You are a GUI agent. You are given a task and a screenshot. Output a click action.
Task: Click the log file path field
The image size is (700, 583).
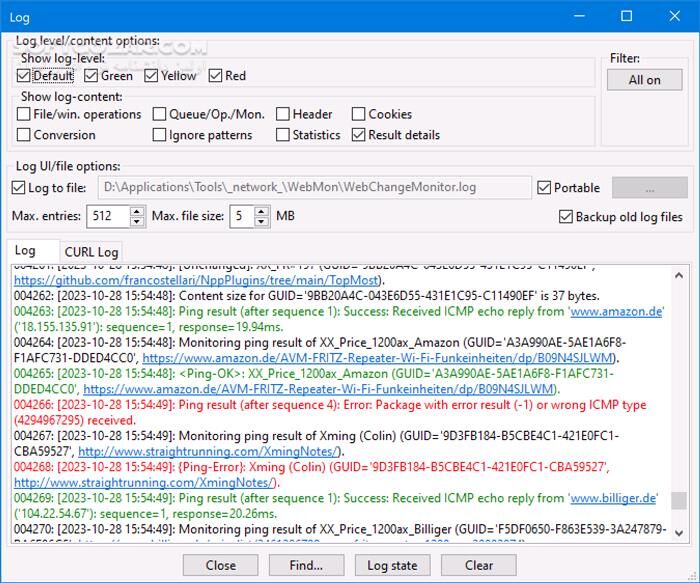coord(314,187)
